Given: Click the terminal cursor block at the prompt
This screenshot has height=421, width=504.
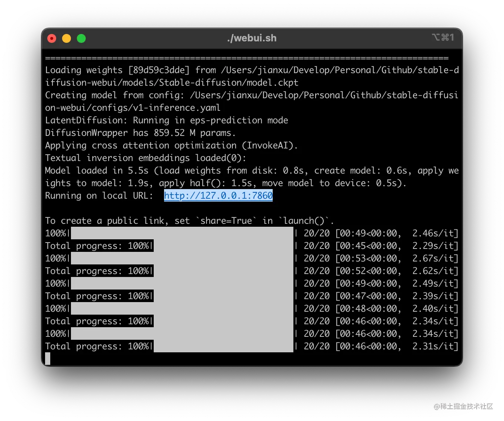Looking at the screenshot, I should 48,359.
